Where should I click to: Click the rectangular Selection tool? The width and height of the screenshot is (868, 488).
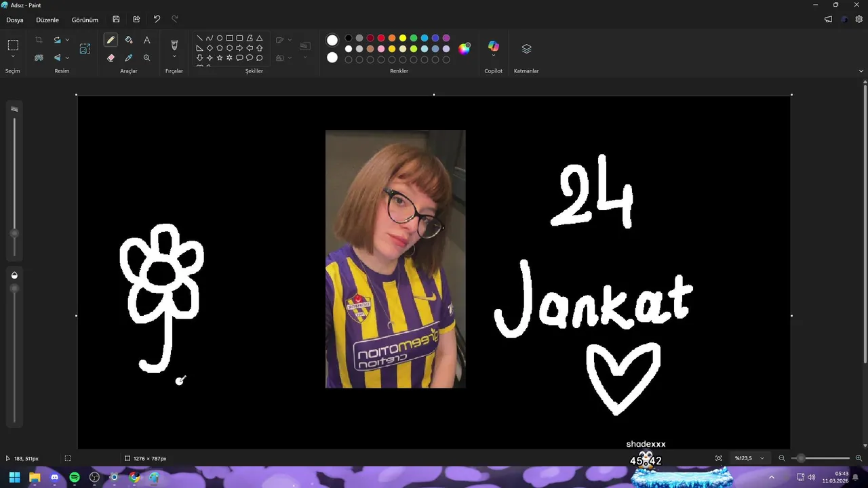[13, 45]
